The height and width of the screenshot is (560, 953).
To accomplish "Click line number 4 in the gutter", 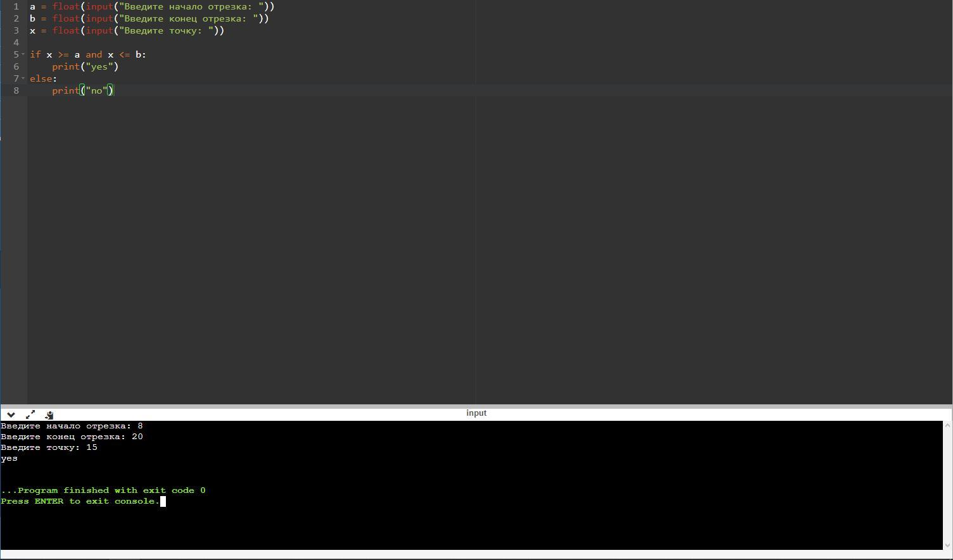I will coord(16,42).
